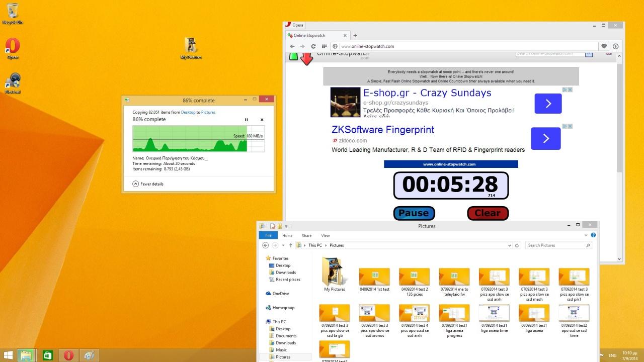Select My Pictures folder on desktop
Image resolution: width=644 pixels, height=362 pixels.
point(191,48)
